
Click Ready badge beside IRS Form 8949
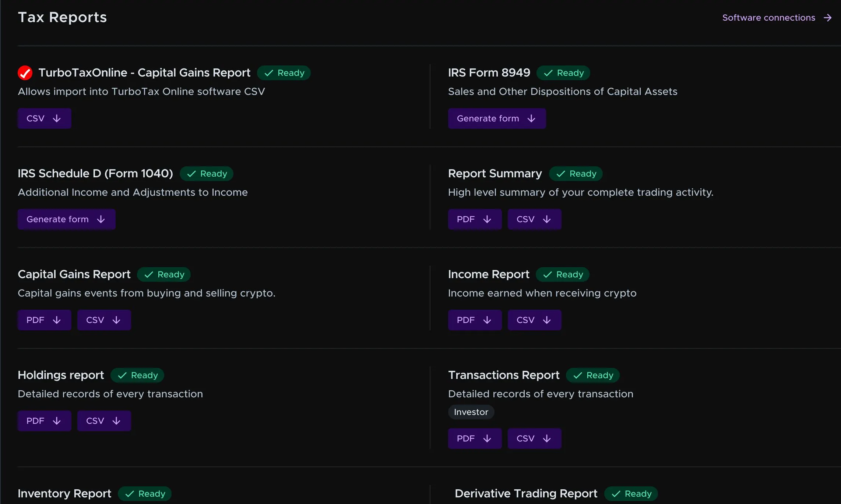pos(563,73)
